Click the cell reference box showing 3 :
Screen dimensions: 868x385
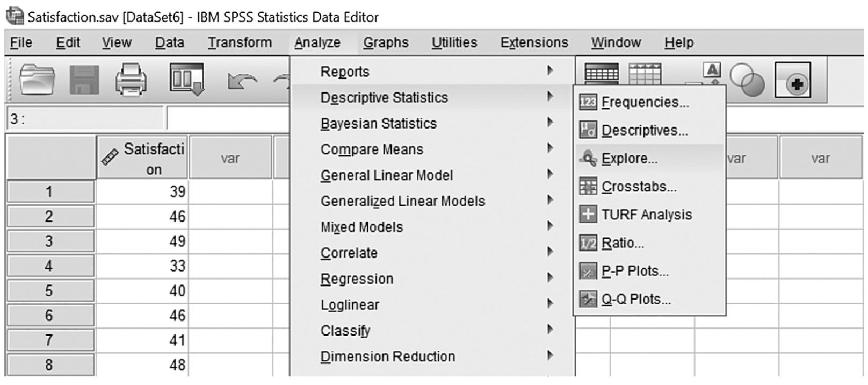pos(85,118)
